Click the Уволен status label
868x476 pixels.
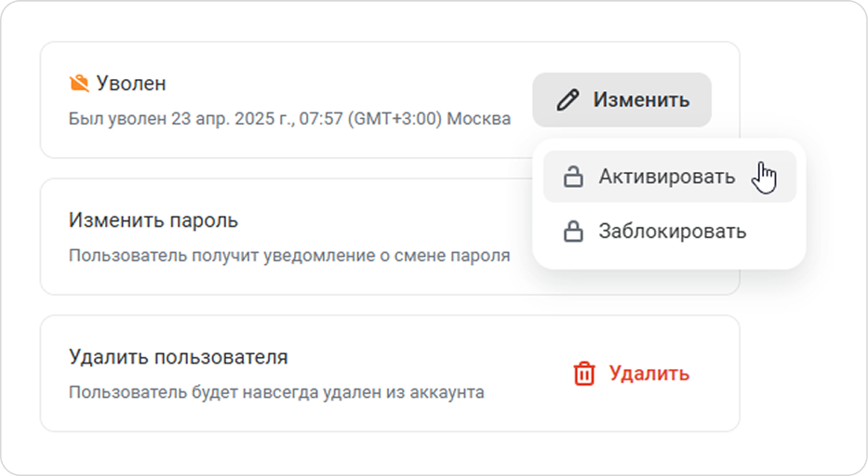point(131,83)
